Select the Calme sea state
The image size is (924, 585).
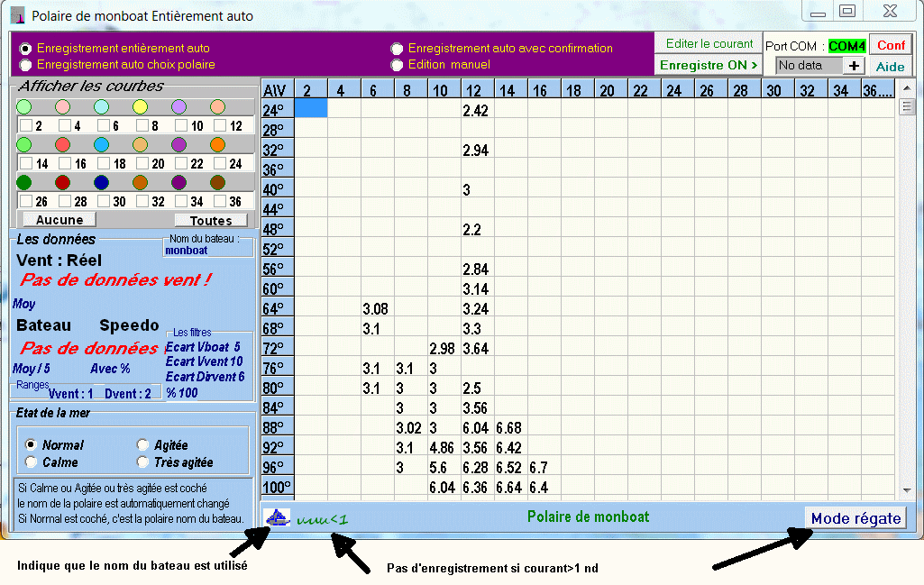coord(31,462)
